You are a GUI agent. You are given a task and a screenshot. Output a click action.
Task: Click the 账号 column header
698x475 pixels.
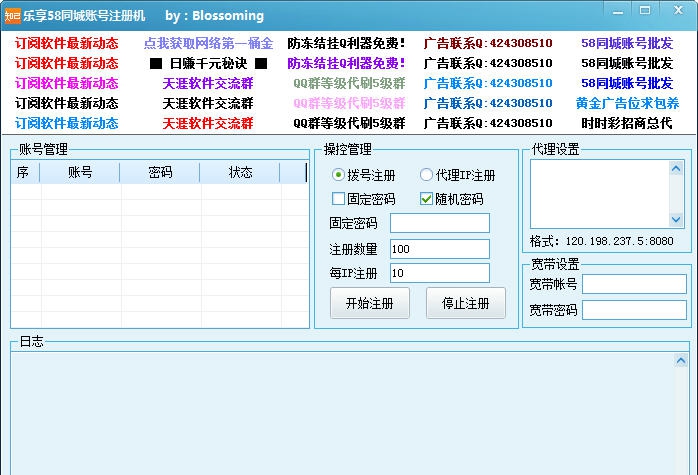click(80, 172)
